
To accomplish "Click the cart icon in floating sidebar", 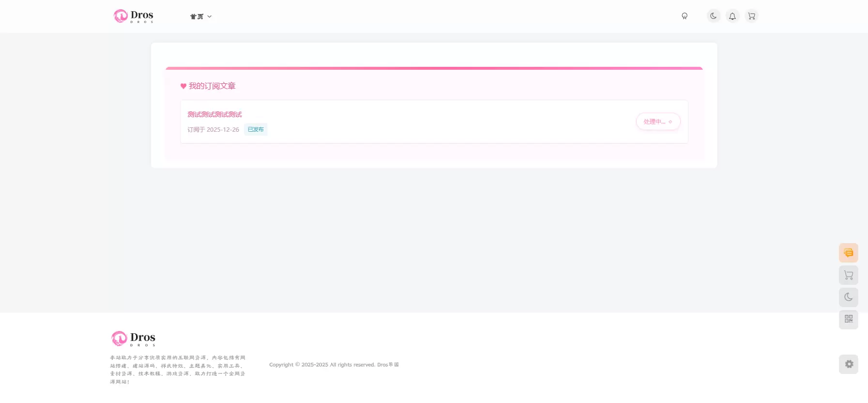I will [849, 275].
